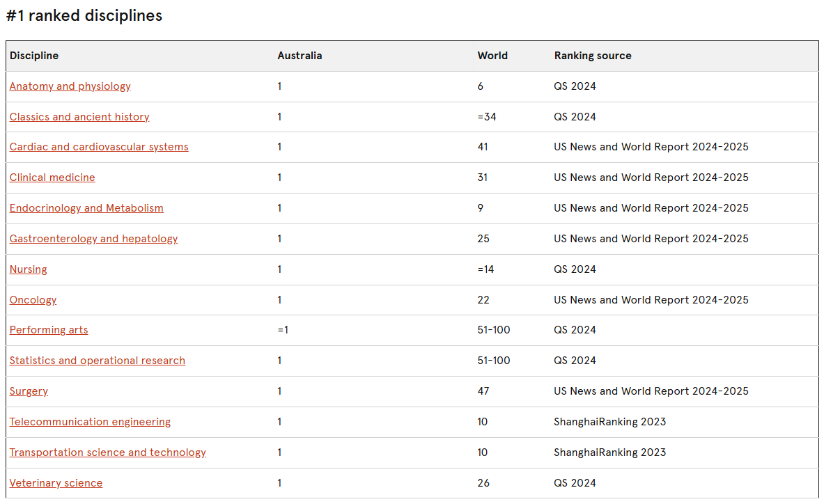Open Endocrinology and Metabolism discipline link
The height and width of the screenshot is (504, 824).
click(86, 208)
